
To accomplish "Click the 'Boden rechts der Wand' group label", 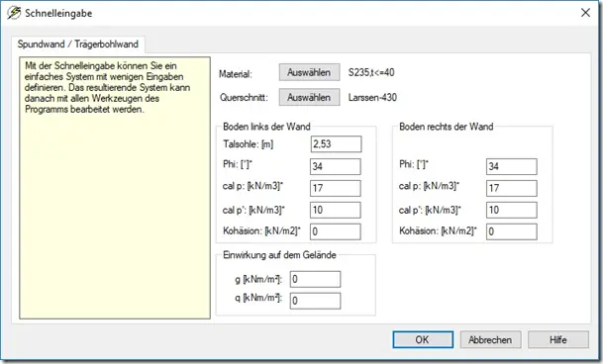I will click(x=447, y=127).
